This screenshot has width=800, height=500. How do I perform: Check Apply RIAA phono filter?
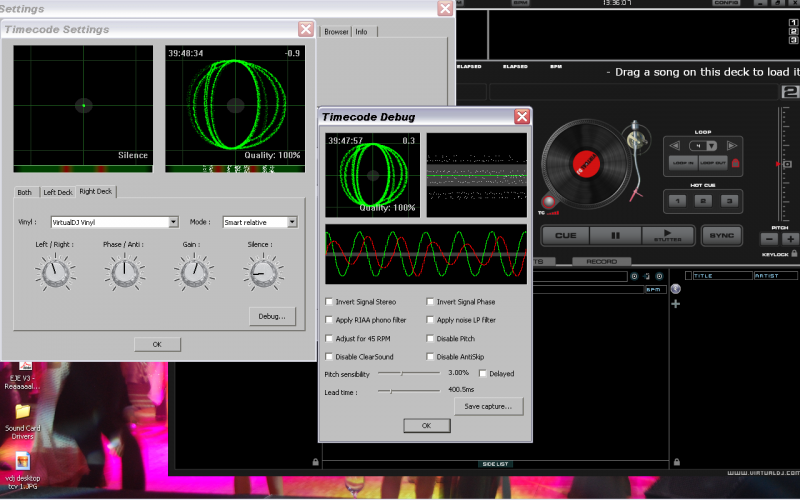click(330, 320)
